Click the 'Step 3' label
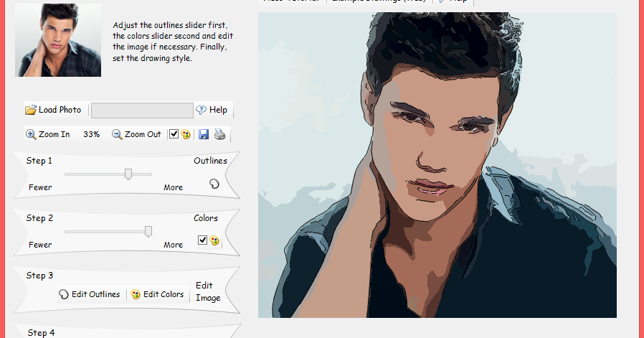644x338 pixels. coord(39,276)
